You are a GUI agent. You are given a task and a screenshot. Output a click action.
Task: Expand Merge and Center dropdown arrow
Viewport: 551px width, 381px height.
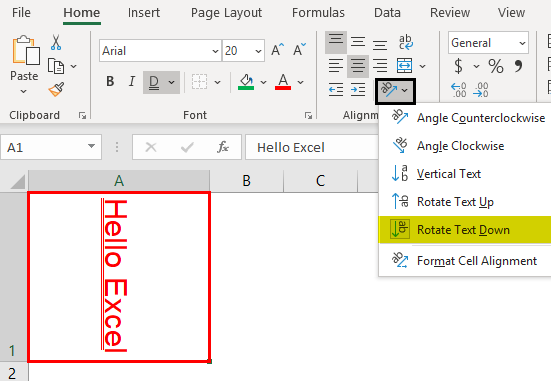click(423, 66)
